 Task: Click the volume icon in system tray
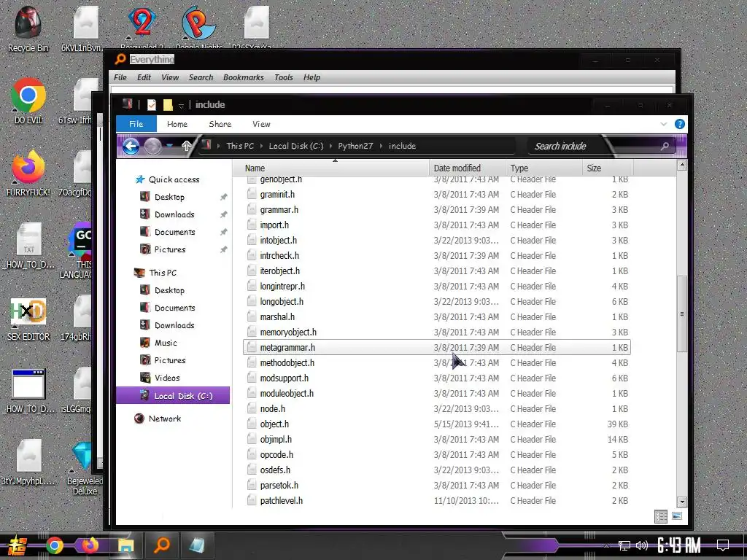642,545
